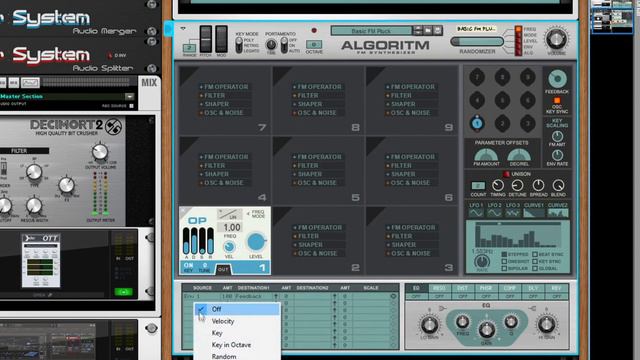This screenshot has width=640, height=360.
Task: Collapse the Algoritm device with its fold arrow
Action: pyautogui.click(x=183, y=29)
